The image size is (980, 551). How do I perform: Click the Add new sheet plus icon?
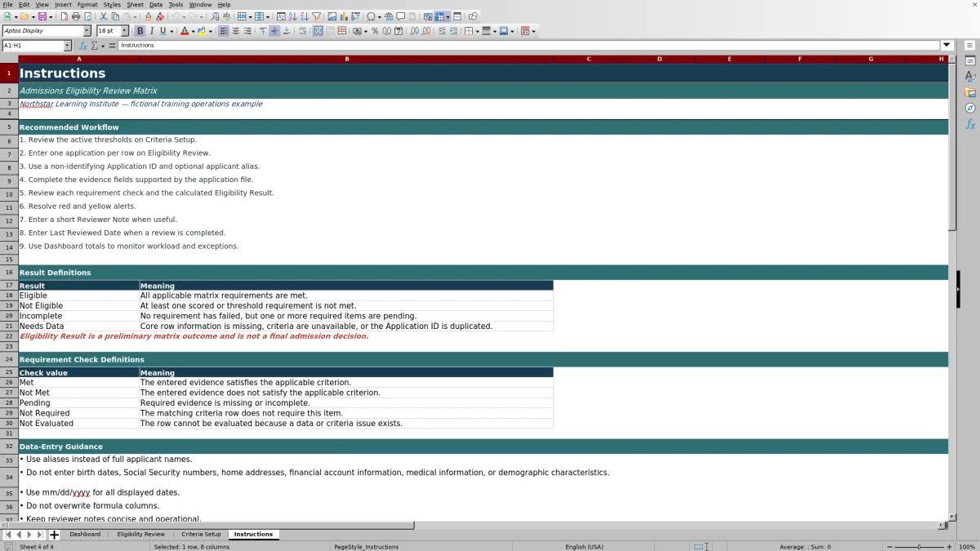[x=54, y=535]
